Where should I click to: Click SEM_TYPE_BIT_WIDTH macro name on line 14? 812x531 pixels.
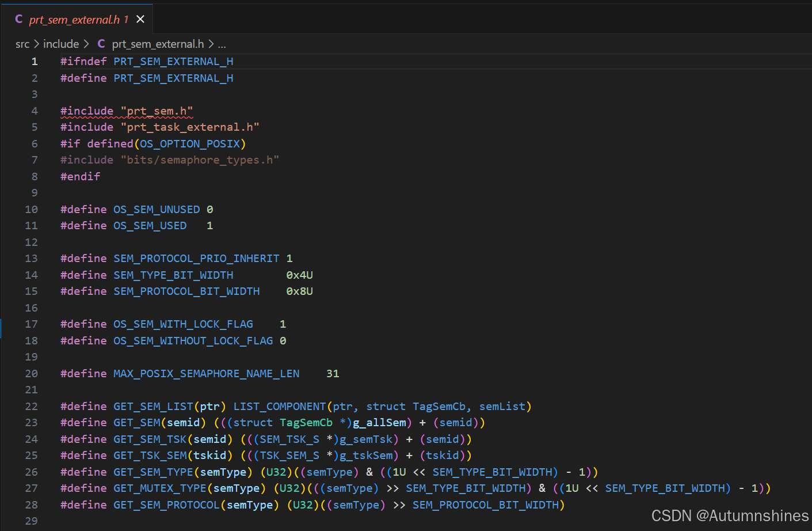coord(173,275)
